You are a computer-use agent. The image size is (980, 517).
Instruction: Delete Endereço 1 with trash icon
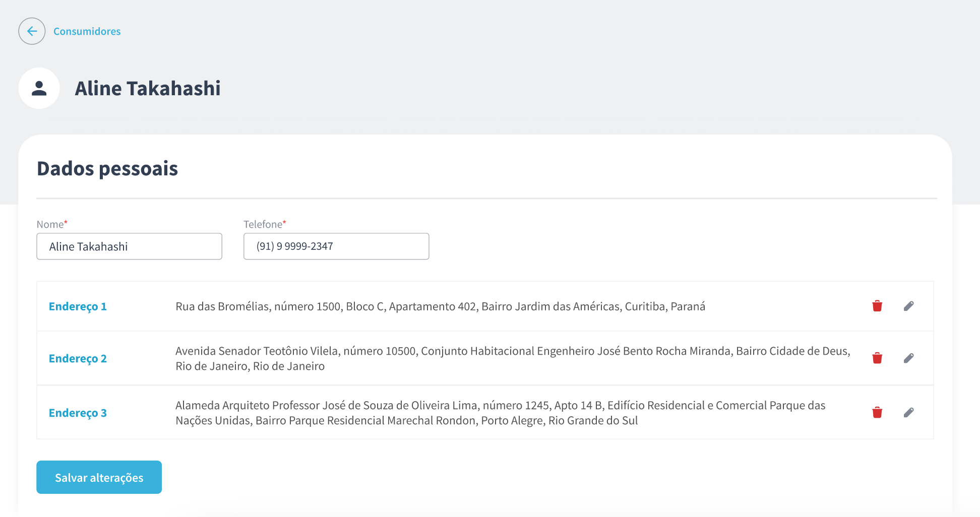pyautogui.click(x=877, y=306)
